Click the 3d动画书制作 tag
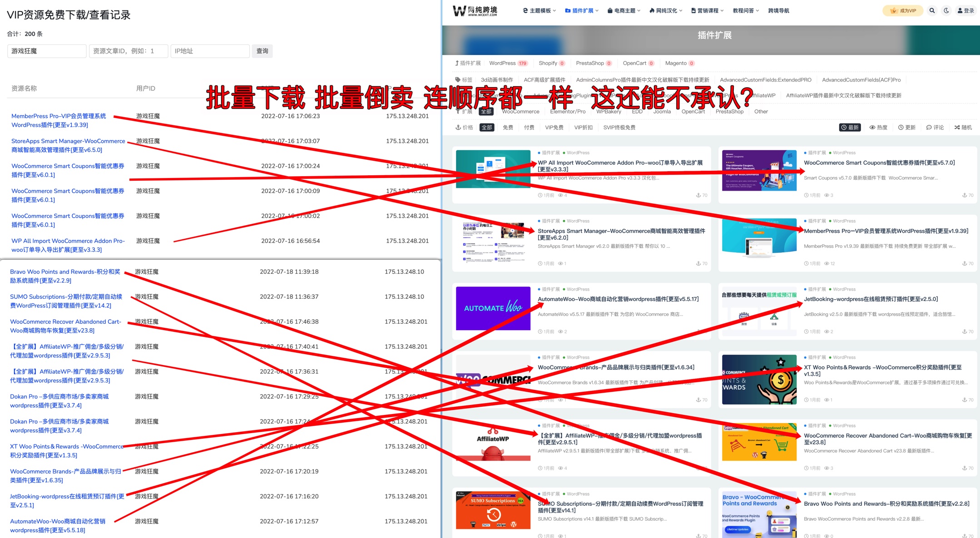Viewport: 980px width, 538px height. (x=496, y=80)
